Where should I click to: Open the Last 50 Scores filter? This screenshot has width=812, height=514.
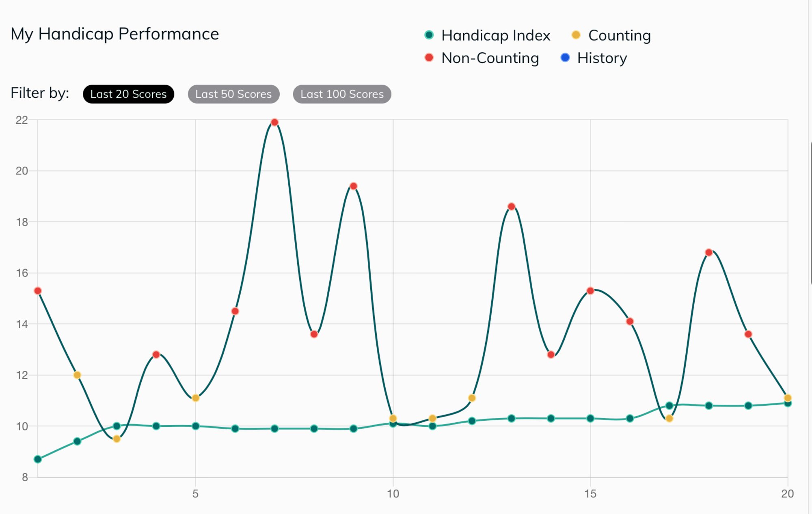coord(233,94)
